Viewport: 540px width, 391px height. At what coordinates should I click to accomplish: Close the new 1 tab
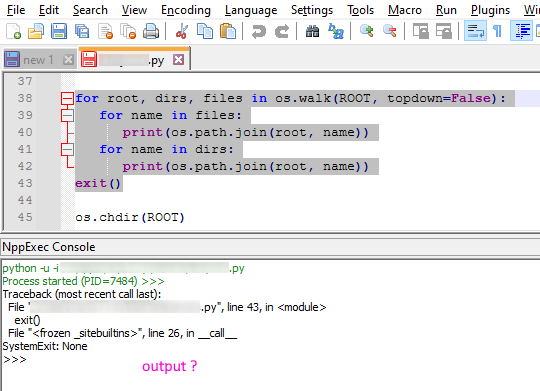69,60
